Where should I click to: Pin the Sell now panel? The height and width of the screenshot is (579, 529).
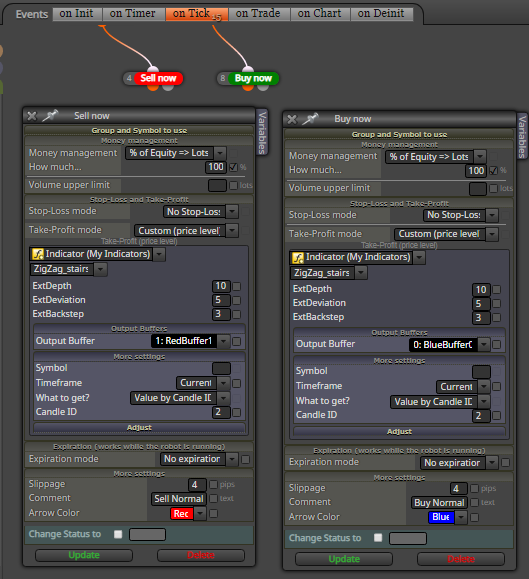(x=50, y=116)
